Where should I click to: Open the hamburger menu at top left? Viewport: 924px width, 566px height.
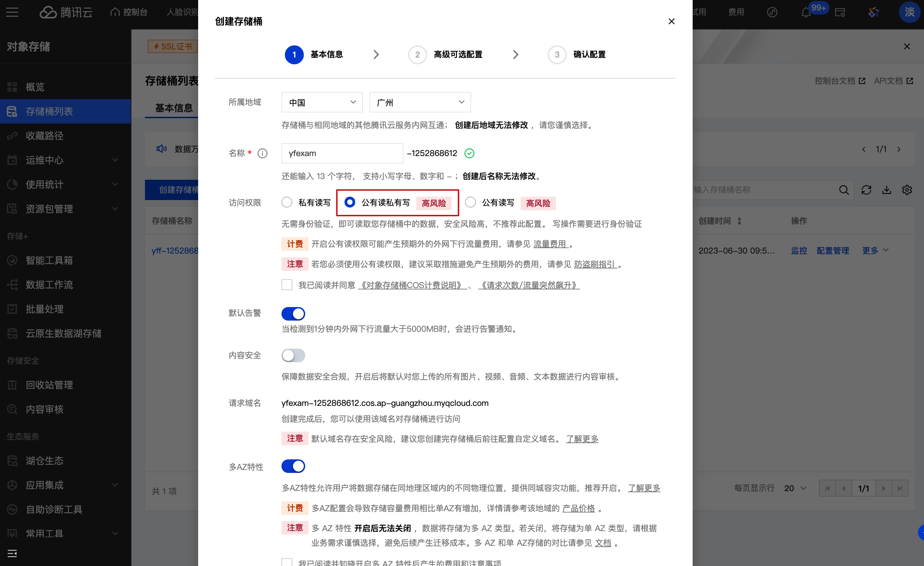coord(12,13)
